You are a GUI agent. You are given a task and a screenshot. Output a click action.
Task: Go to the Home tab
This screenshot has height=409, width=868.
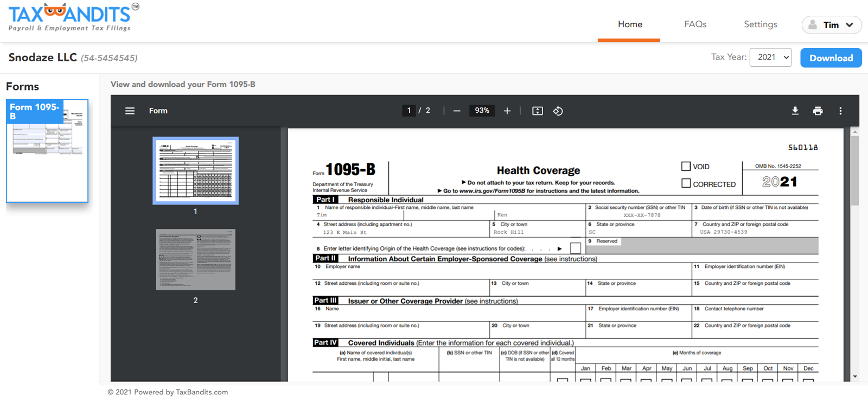tap(630, 24)
